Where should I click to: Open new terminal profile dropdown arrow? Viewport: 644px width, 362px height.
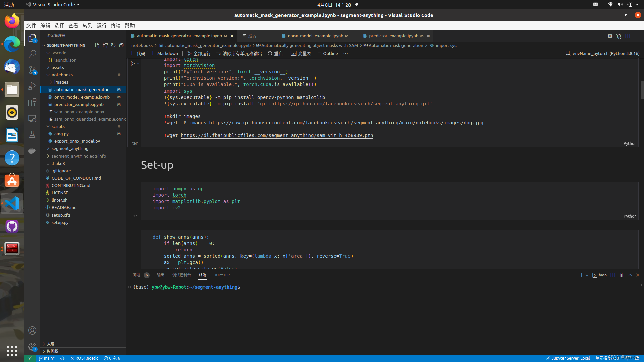click(587, 275)
